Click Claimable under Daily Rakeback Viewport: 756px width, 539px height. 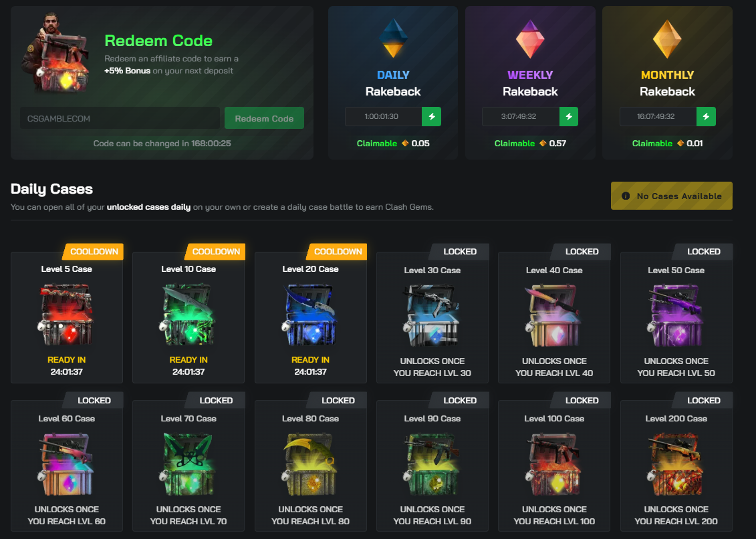click(x=378, y=143)
